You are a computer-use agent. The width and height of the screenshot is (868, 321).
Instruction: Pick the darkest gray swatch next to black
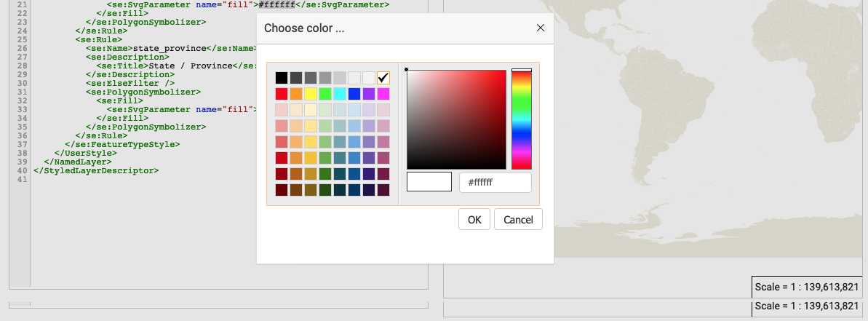[296, 77]
